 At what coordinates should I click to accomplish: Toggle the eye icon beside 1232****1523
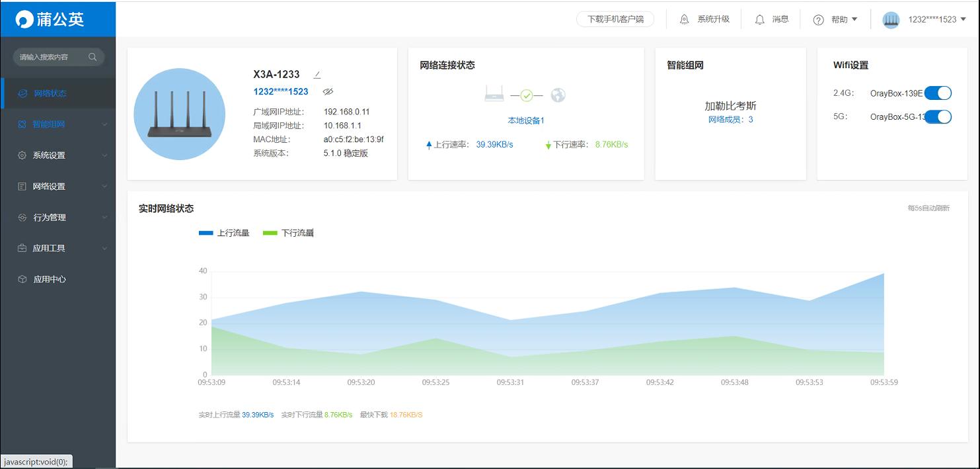[x=328, y=91]
